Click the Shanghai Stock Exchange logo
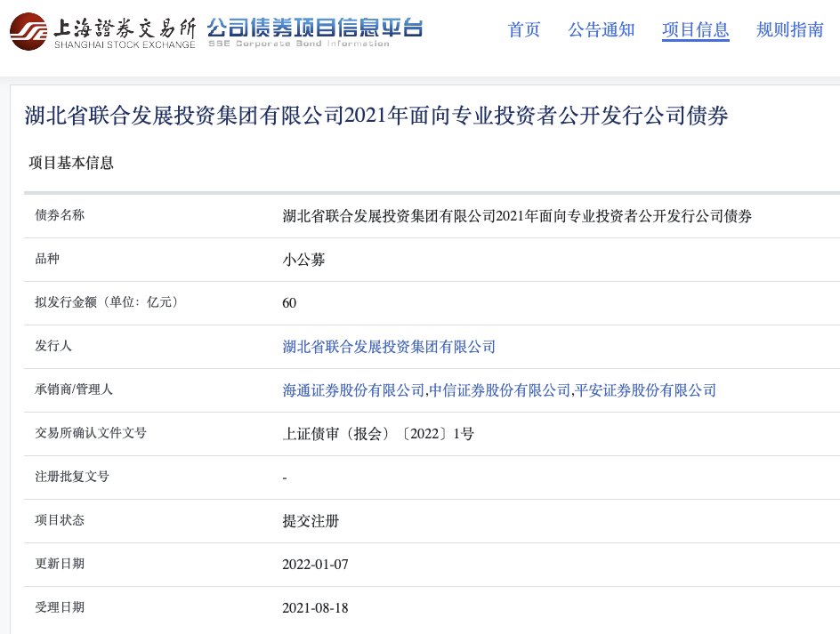This screenshot has width=840, height=634. click(103, 32)
